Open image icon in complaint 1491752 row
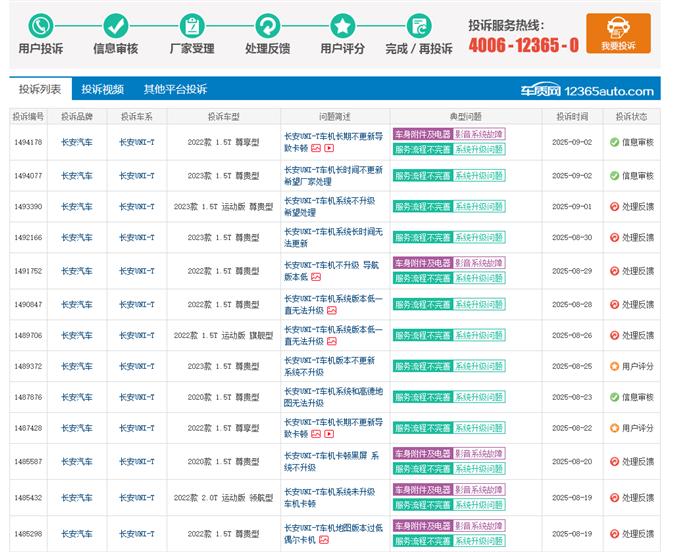700x552 pixels. [x=316, y=277]
